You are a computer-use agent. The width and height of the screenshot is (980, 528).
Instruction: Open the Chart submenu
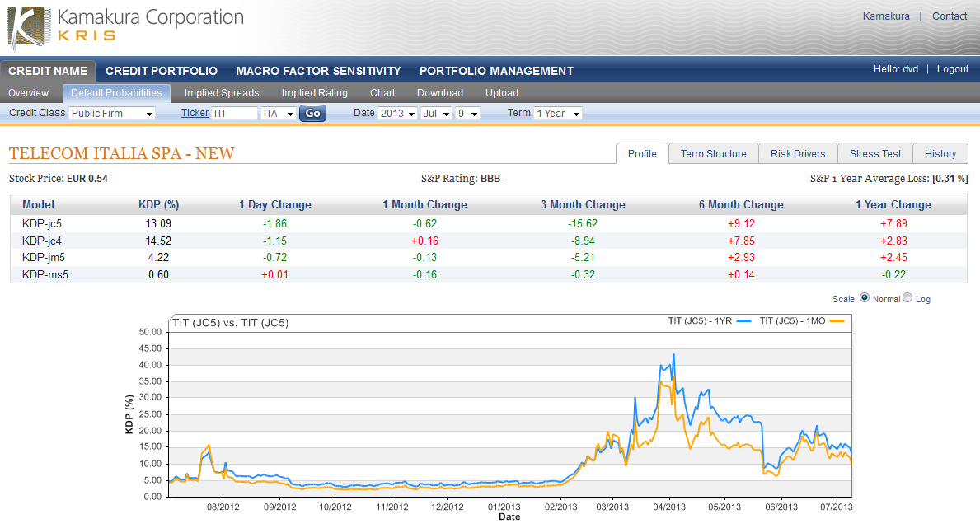[x=382, y=93]
